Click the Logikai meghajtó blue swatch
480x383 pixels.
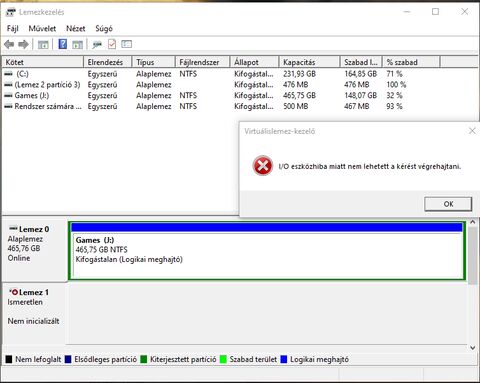[284, 359]
